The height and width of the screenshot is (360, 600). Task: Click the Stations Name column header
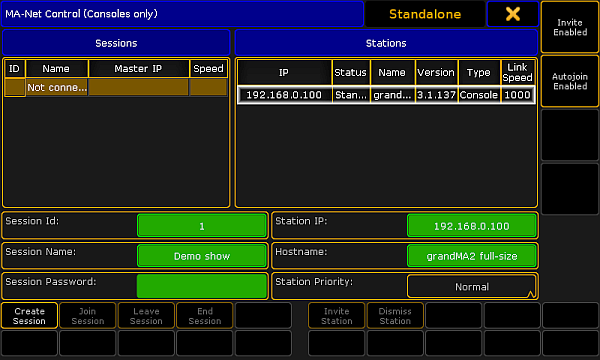[x=392, y=72]
